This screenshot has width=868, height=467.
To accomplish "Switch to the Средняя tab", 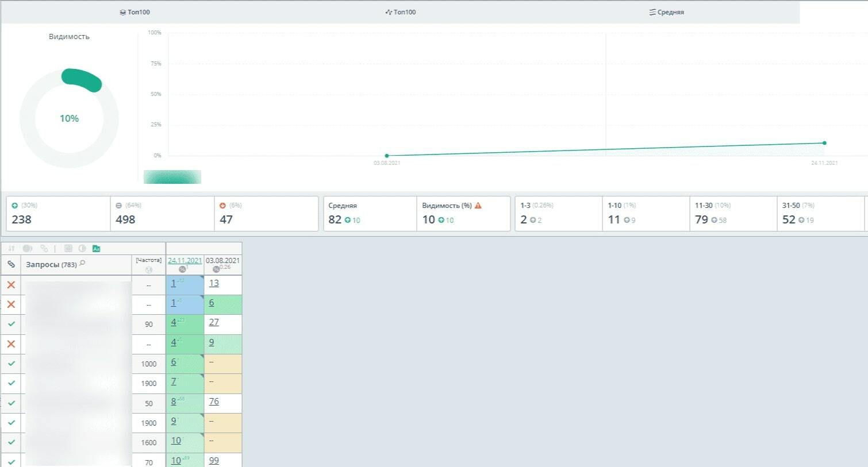I will [666, 12].
